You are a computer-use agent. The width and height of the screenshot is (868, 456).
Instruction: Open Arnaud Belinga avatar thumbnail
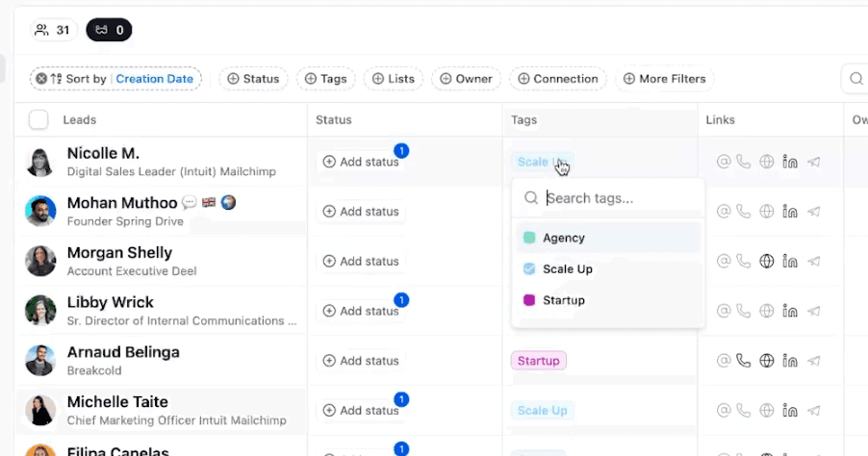(40, 360)
